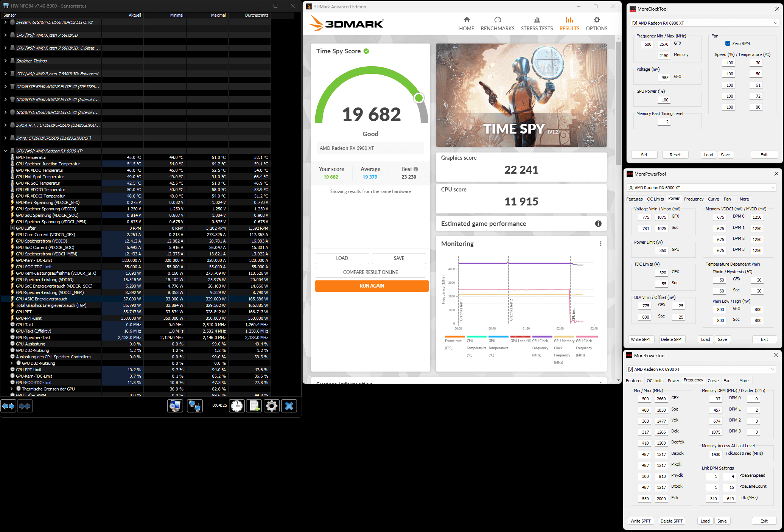Screen dimensions: 784x532
Task: Click the Estimated game performance info icon
Action: click(x=598, y=224)
